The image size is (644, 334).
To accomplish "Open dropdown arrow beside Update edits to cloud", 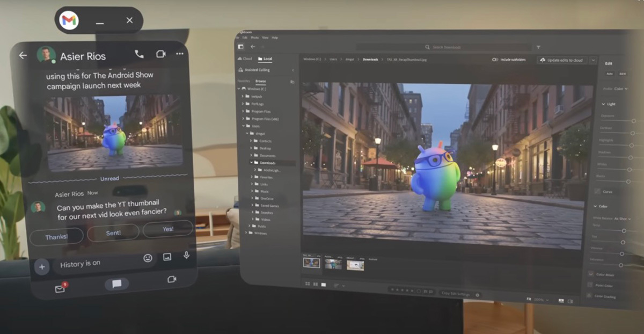I will point(593,61).
